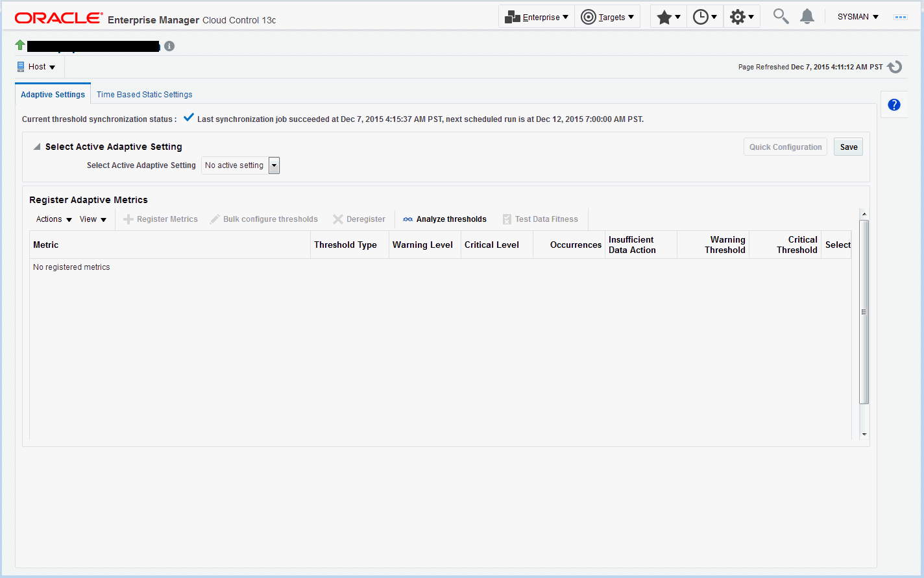Click the Save button
The image size is (924, 578).
849,147
